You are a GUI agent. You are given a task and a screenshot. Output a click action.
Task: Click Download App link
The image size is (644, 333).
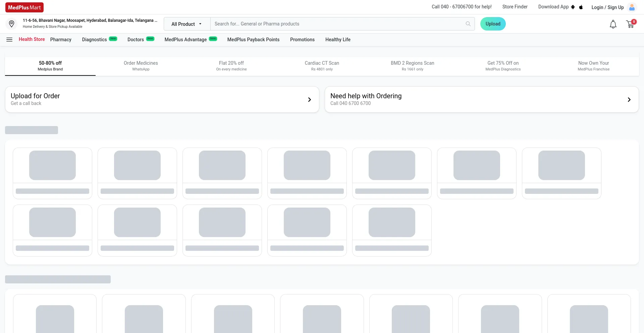(553, 7)
